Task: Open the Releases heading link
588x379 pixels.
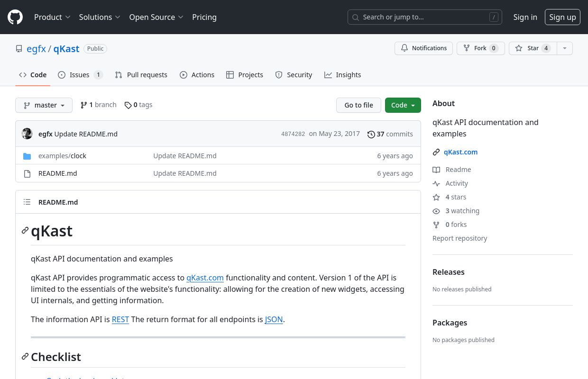Action: [x=448, y=272]
